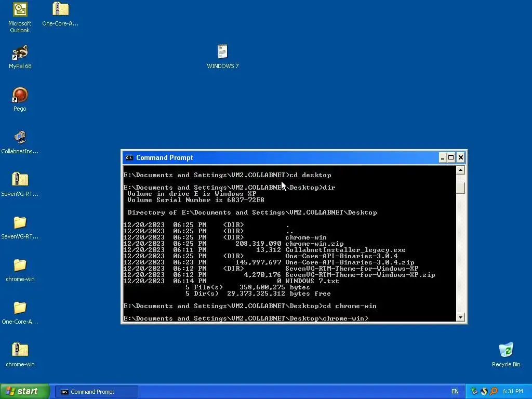Click the 6:31 PM taskbar clock
532x399 pixels.
512,392
